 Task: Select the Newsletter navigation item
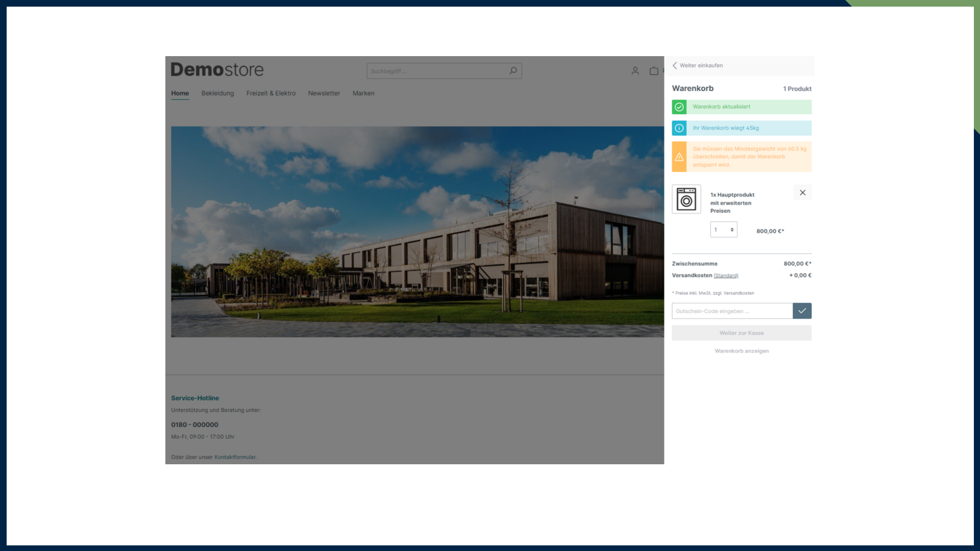click(324, 93)
